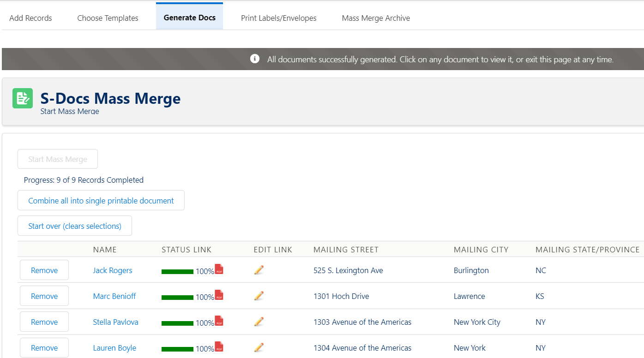
Task: Open the Mass Merge Archive tab
Action: [x=376, y=18]
